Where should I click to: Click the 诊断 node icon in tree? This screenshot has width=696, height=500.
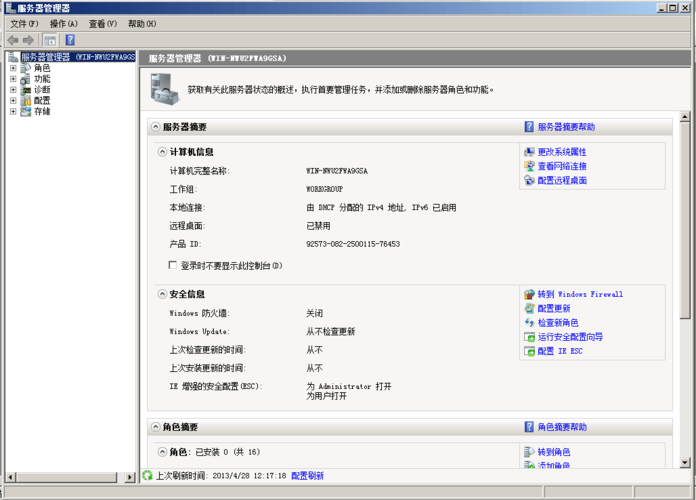pyautogui.click(x=26, y=90)
